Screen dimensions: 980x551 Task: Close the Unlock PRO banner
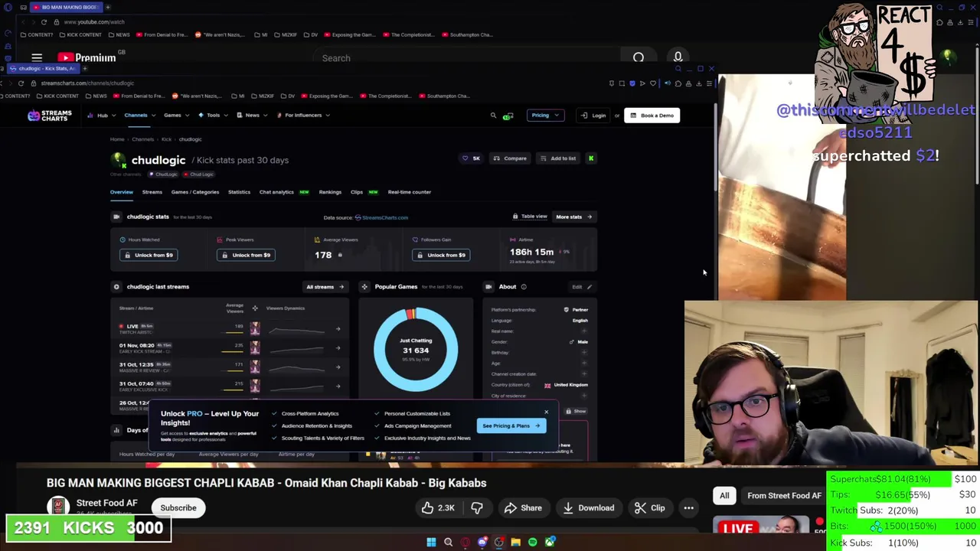(546, 412)
